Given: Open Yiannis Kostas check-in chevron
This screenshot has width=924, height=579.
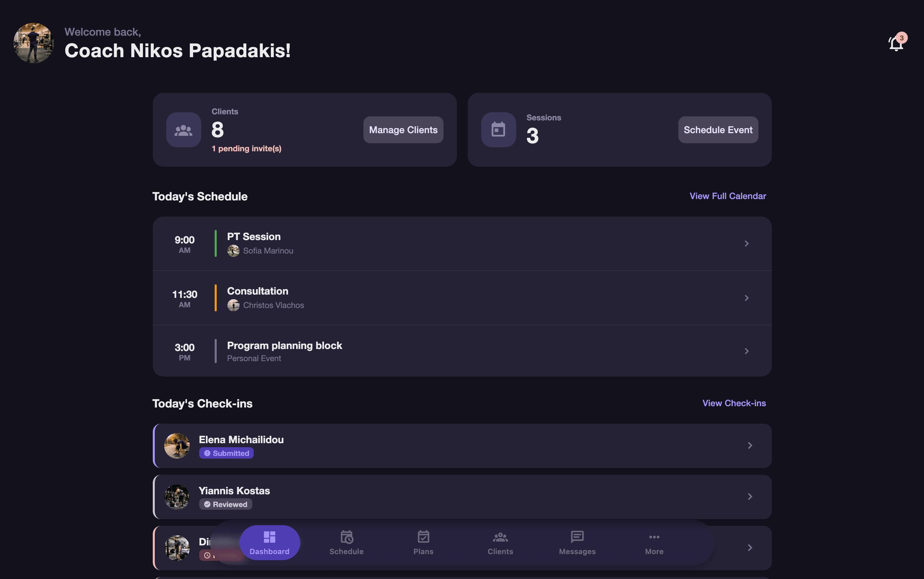Looking at the screenshot, I should coord(750,497).
